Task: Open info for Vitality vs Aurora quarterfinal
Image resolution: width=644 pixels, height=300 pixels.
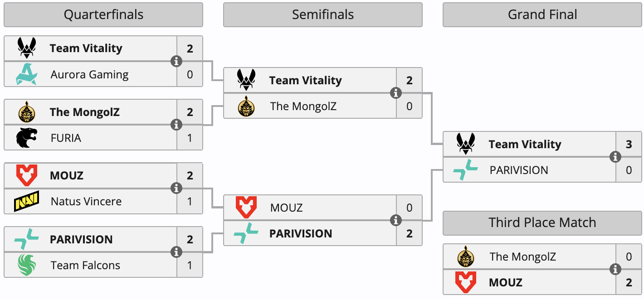Action: tap(176, 61)
